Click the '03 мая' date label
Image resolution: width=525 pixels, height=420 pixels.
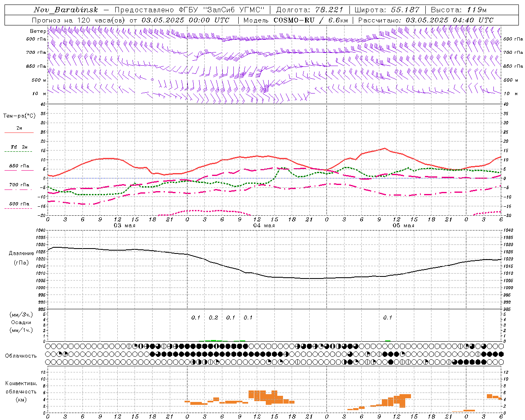click(125, 226)
